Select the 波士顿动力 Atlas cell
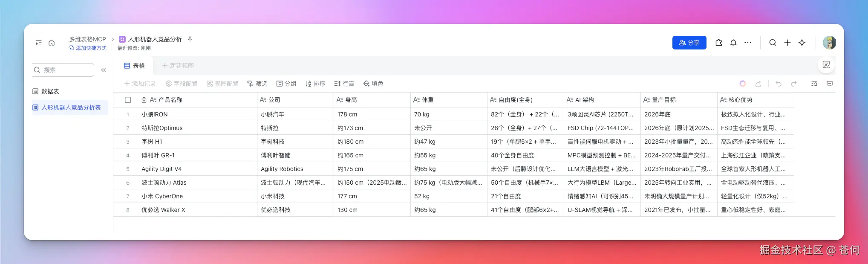The image size is (868, 264). click(x=198, y=183)
